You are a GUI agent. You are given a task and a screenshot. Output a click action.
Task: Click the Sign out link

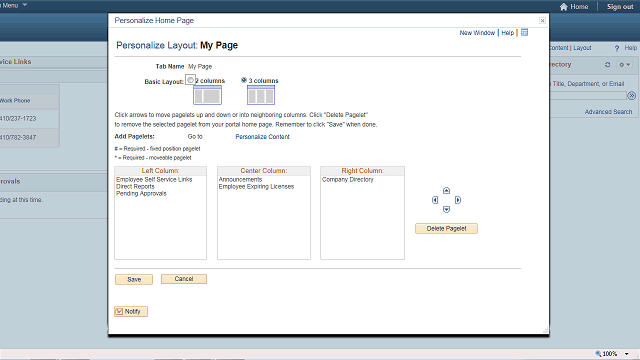(x=620, y=7)
